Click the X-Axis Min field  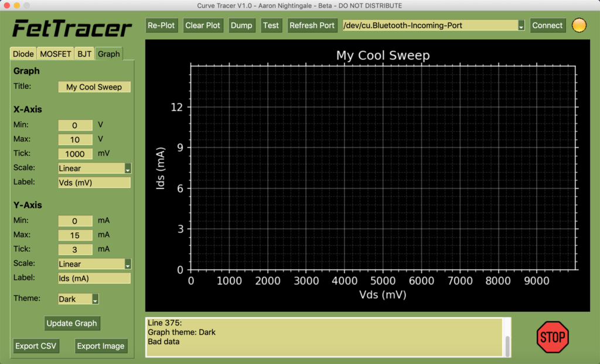click(x=75, y=125)
